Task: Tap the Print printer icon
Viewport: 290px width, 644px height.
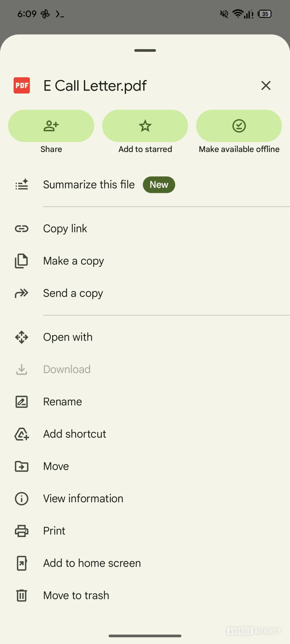Action: pos(22,531)
